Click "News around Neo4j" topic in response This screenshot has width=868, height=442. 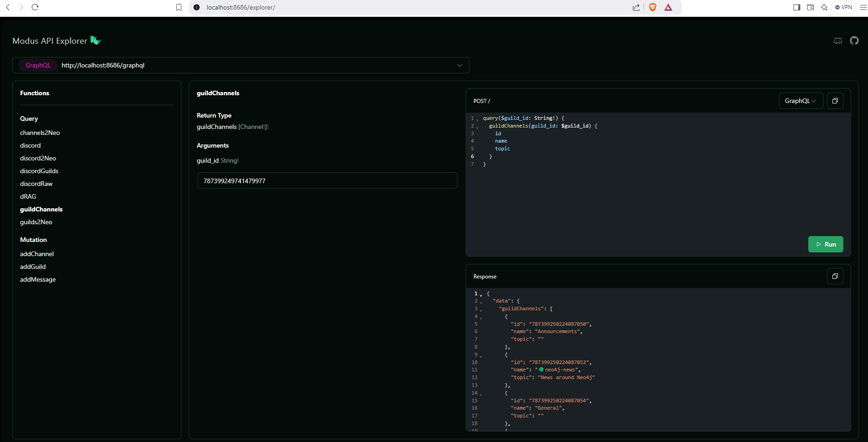point(567,377)
